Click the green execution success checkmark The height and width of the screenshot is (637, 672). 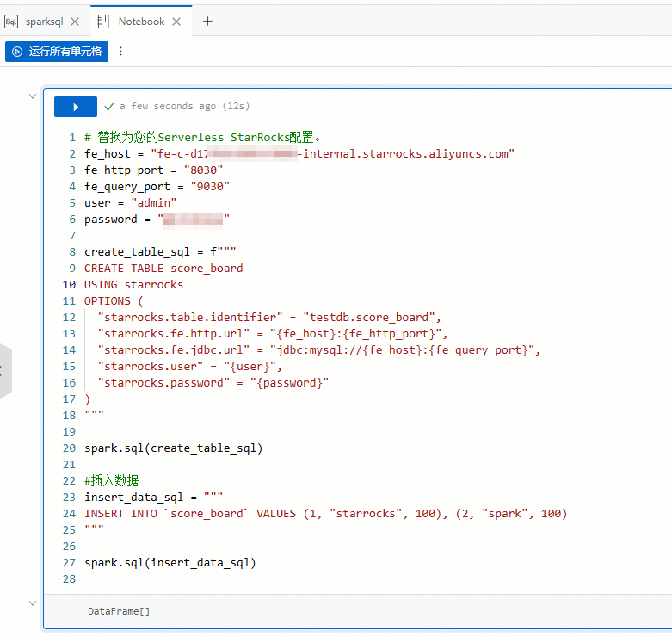(x=109, y=107)
